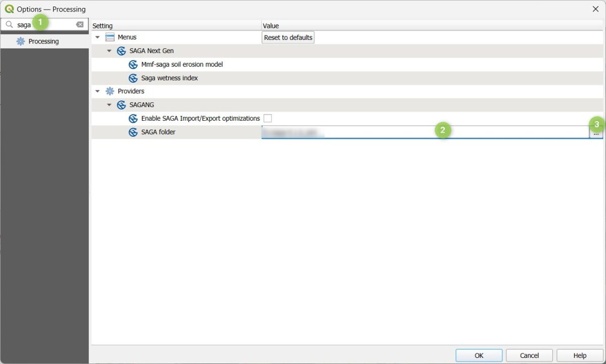This screenshot has width=606, height=364.
Task: Click Reset to defaults button
Action: pos(288,37)
